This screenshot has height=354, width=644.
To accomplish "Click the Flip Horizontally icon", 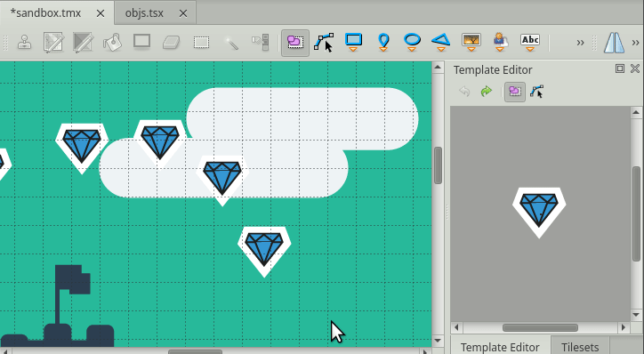I will pyautogui.click(x=614, y=43).
